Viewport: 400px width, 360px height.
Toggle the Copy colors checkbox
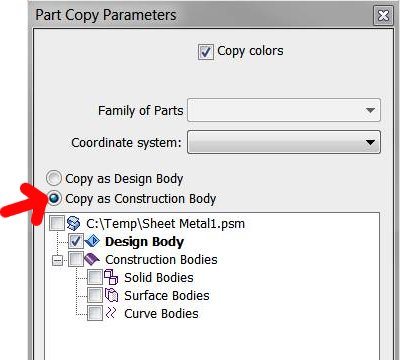click(206, 52)
